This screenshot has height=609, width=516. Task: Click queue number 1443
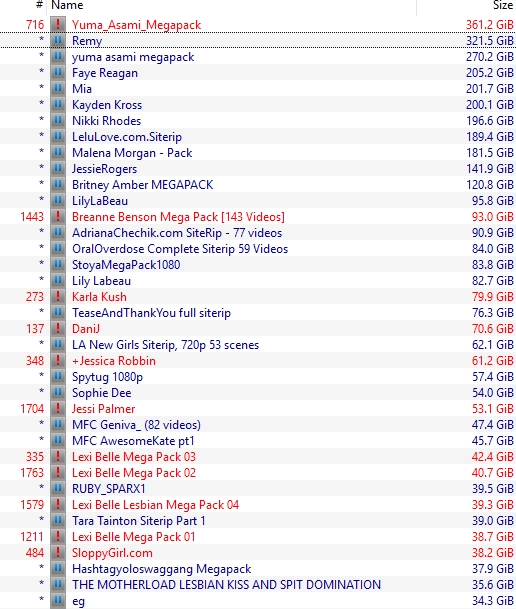coord(32,217)
